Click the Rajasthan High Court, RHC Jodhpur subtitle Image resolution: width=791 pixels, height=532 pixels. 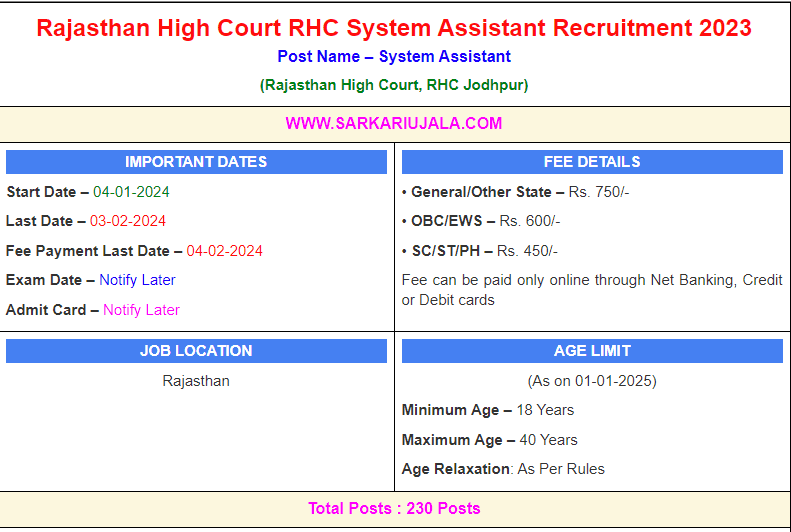(x=394, y=85)
